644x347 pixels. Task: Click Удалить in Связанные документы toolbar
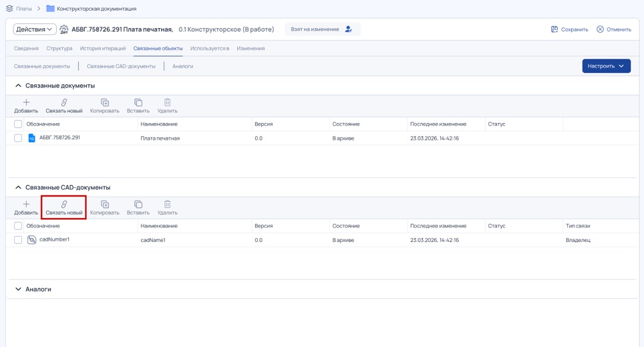167,106
